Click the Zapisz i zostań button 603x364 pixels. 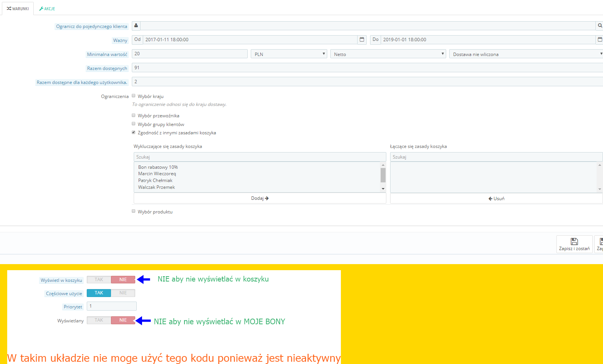[574, 244]
